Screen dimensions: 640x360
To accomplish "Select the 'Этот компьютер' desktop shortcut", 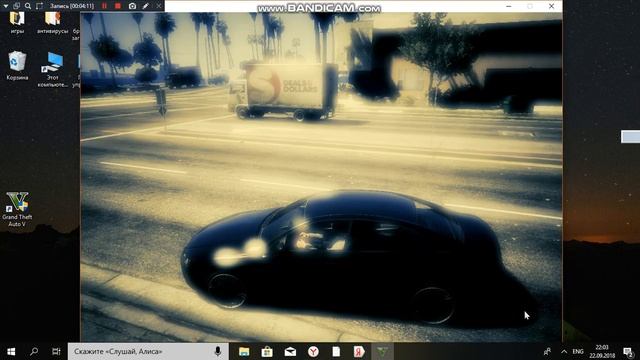I will coord(53,69).
